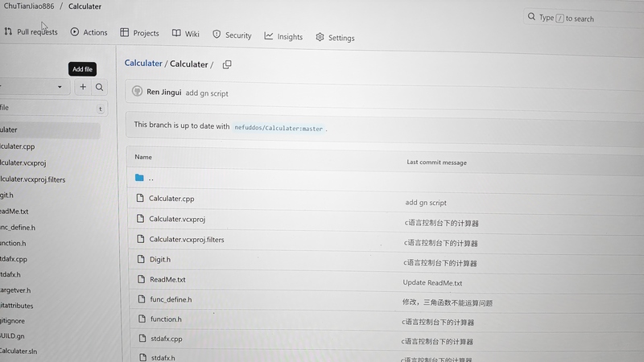Screen dimensions: 644x362
Task: Select Digit.h in sidebar tree
Action: point(6,195)
